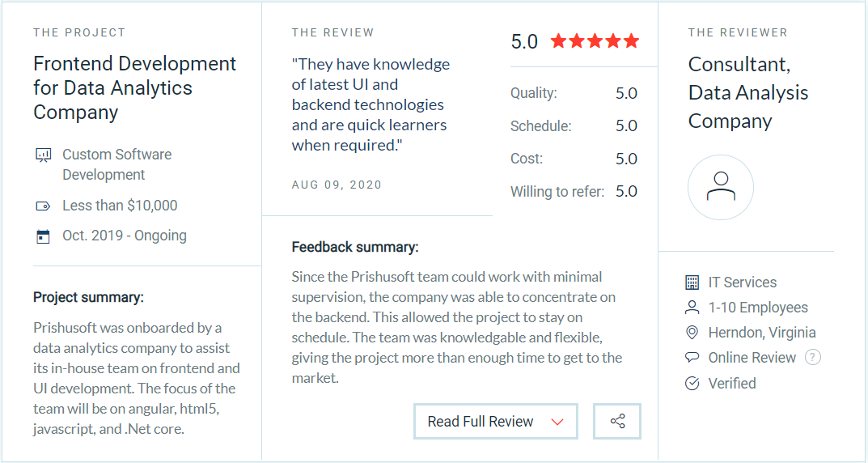Click the Project summary heading
The image size is (868, 463).
click(x=88, y=297)
